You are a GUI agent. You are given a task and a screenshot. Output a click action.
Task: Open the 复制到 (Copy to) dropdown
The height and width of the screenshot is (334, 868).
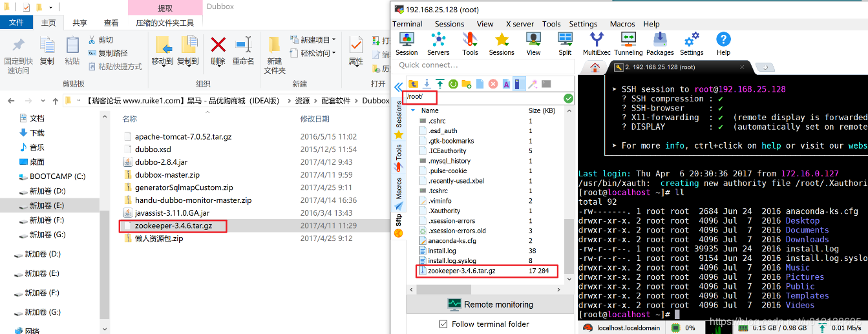(188, 51)
